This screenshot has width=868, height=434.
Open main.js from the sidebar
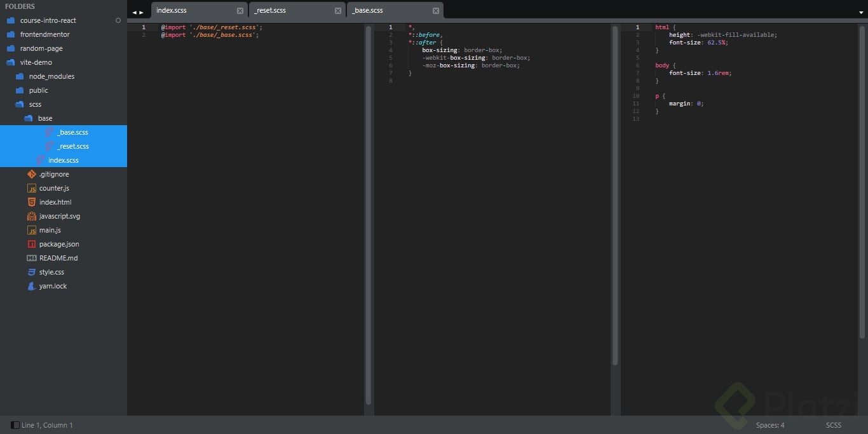pyautogui.click(x=50, y=230)
